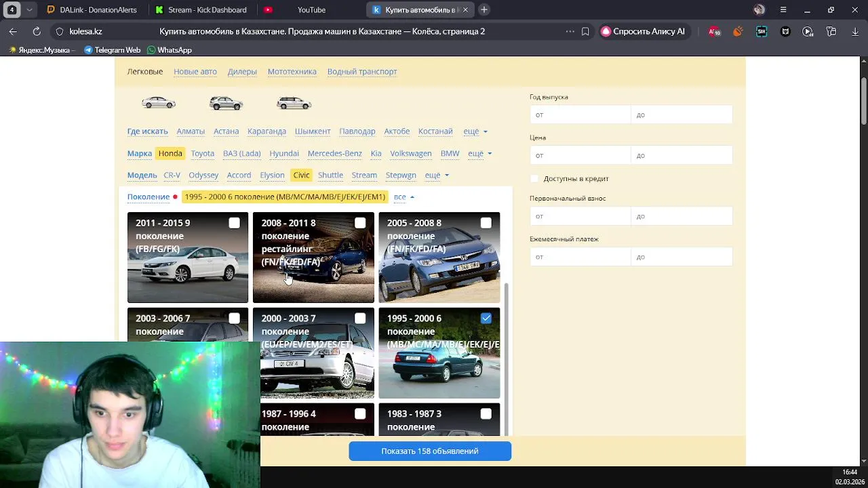The width and height of the screenshot is (868, 488).
Task: Open the user profile avatar
Action: (x=759, y=9)
